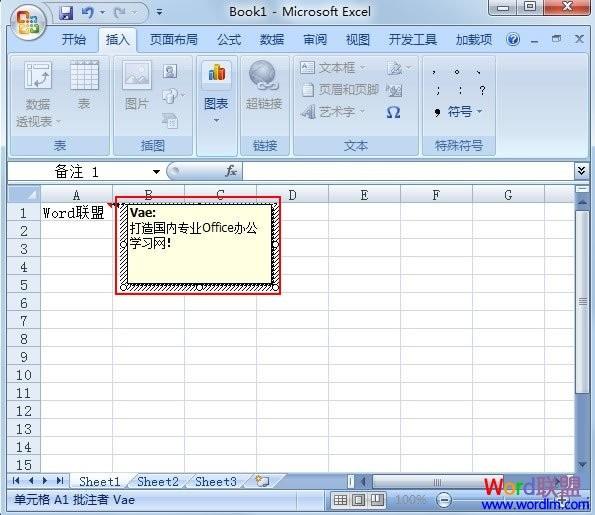Open Excel help question mark icon
Image resolution: width=595 pixels, height=515 pixels.
(x=513, y=39)
